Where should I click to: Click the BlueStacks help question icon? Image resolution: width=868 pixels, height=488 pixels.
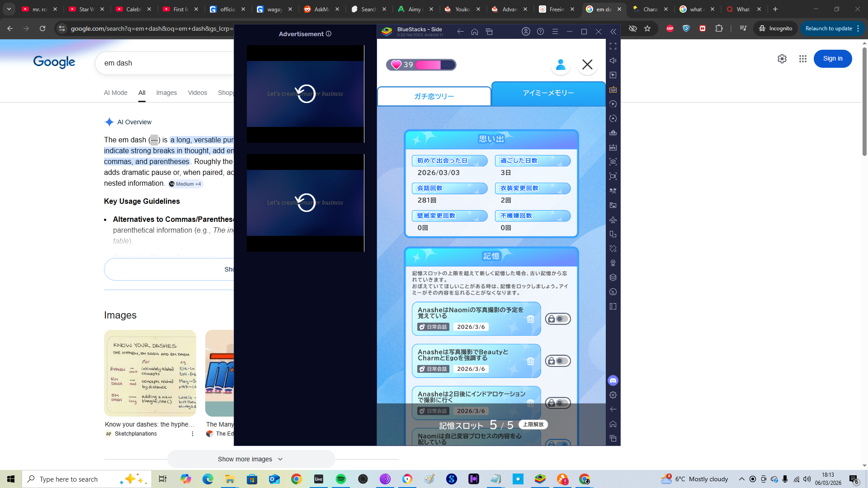pyautogui.click(x=540, y=32)
